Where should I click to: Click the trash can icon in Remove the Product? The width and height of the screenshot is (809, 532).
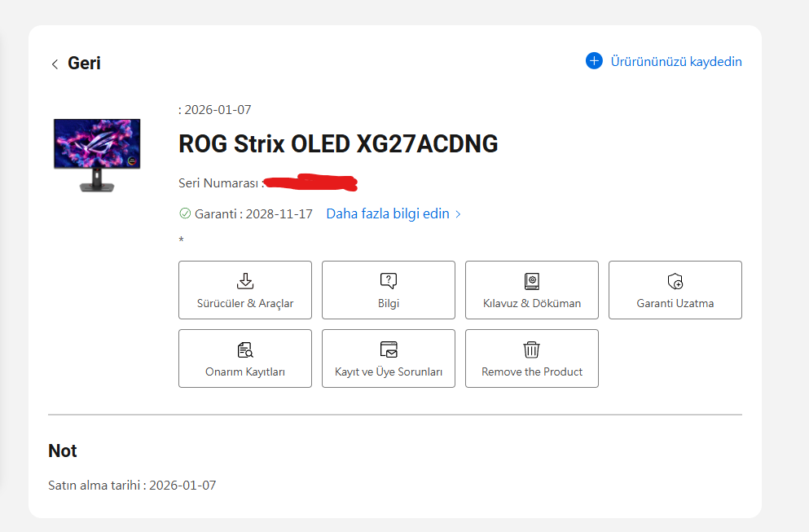pos(532,350)
